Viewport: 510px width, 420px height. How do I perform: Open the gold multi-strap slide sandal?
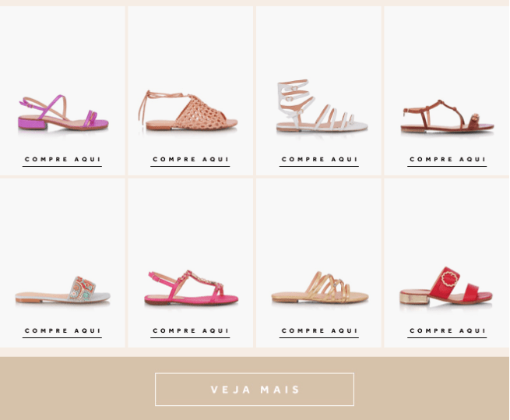pyautogui.click(x=320, y=288)
